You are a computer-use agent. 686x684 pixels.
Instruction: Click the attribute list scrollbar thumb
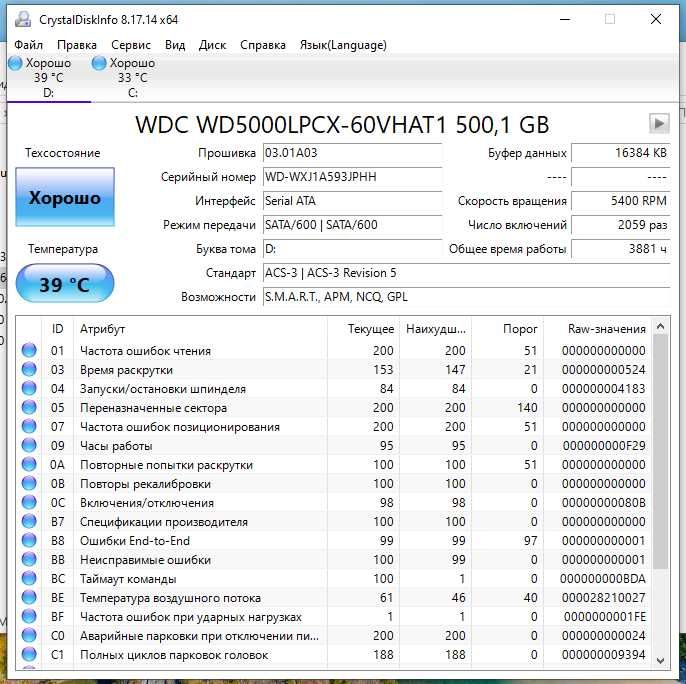(661, 452)
